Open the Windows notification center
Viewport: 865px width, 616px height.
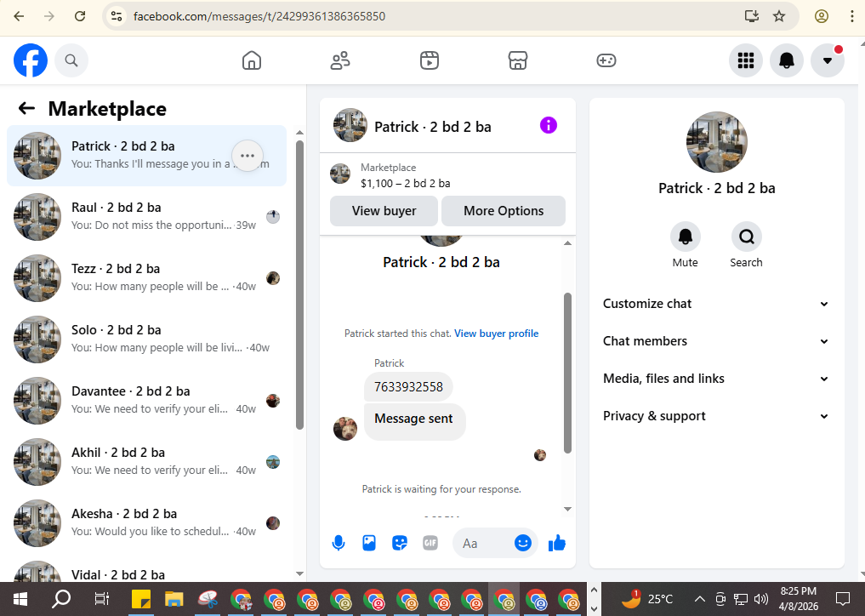coord(843,599)
